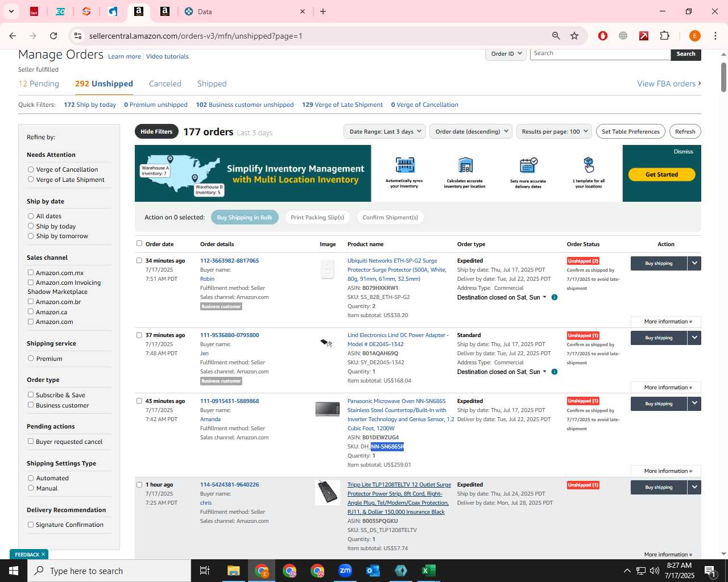
Task: Open Order date (descending) sort dropdown
Action: [x=471, y=131]
